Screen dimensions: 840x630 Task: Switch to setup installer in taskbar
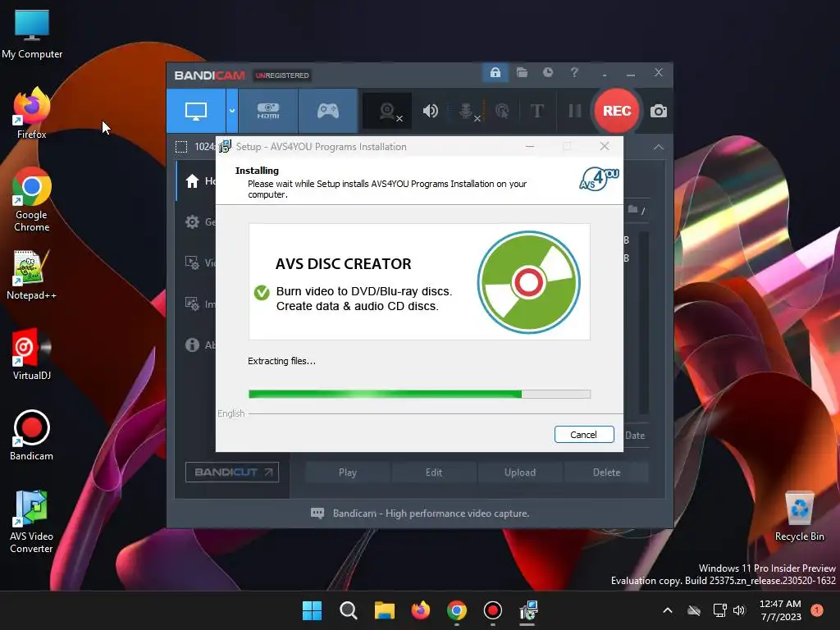(x=528, y=610)
